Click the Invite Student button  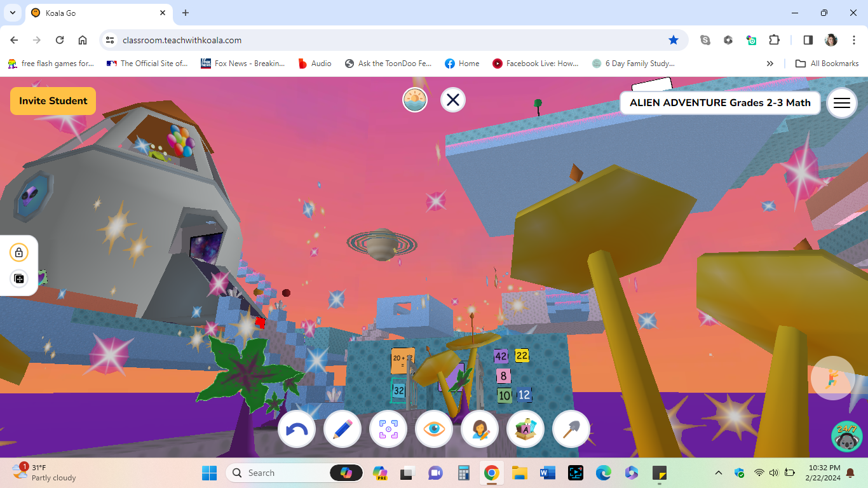(53, 101)
